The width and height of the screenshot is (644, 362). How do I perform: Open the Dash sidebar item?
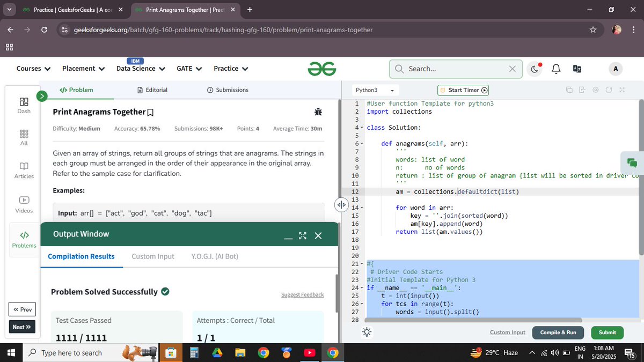click(24, 105)
